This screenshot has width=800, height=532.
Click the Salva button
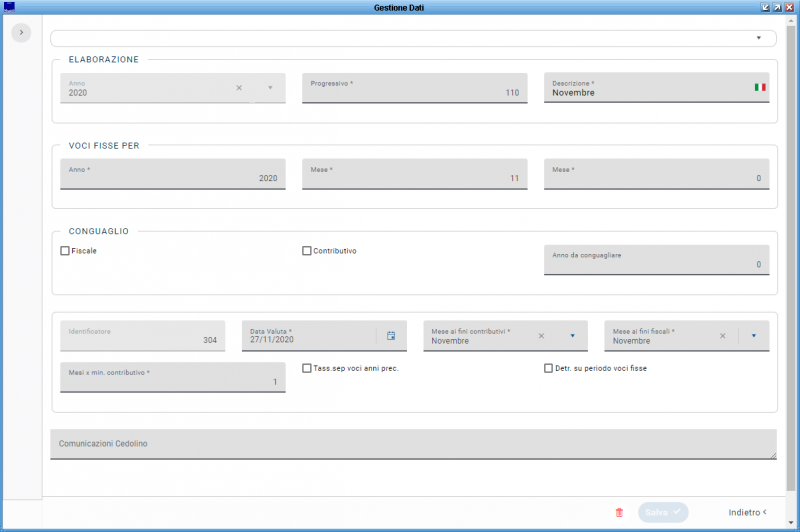coord(663,512)
